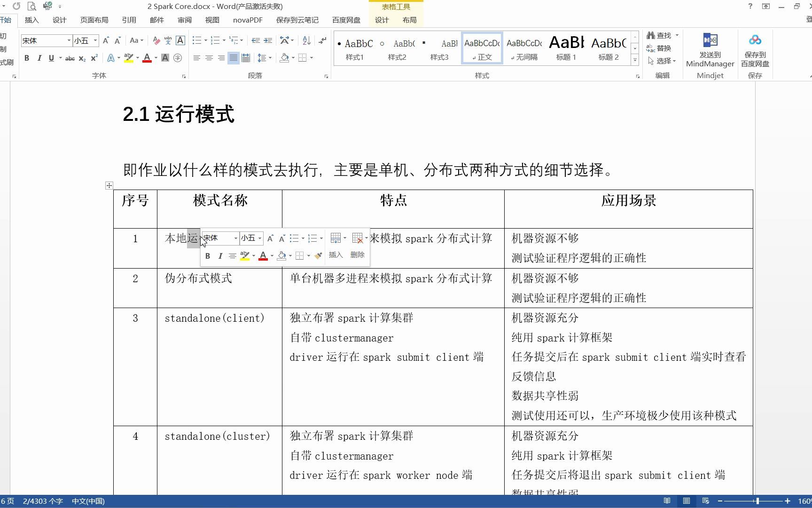Click word count 2/4303 个字 in status bar

pyautogui.click(x=43, y=501)
